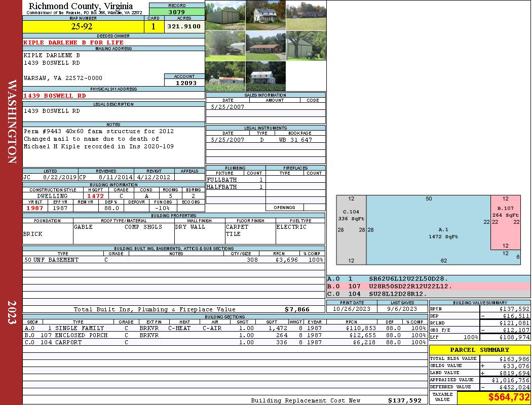The image size is (532, 405).
Task: Select the yellow map number 25-92 field
Action: pos(82,27)
